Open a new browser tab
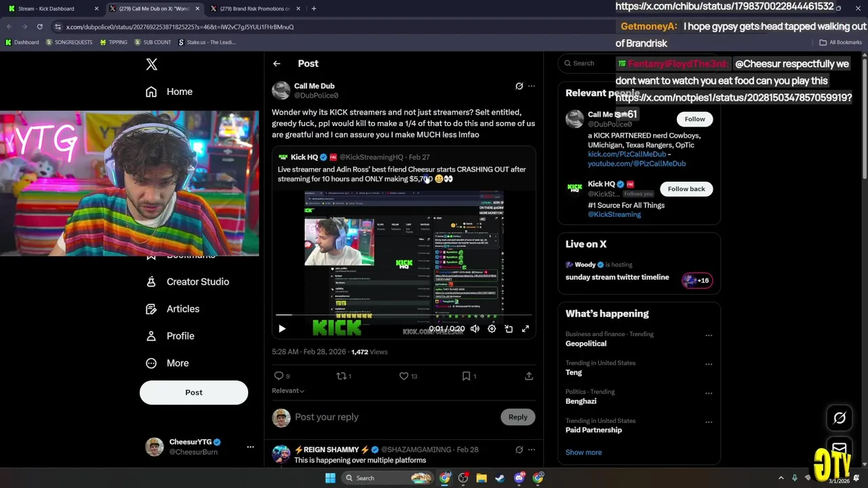 (x=313, y=8)
